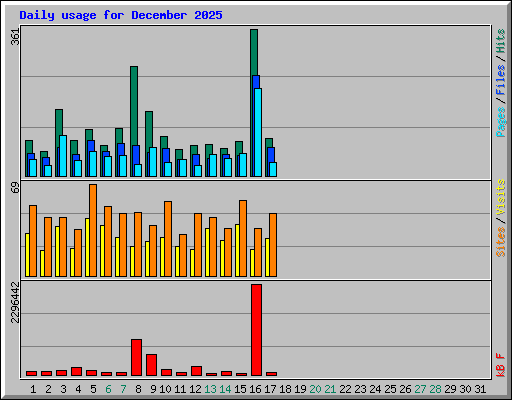The image size is (512, 400).
Task: Click day label "9" on the x-axis
Action: point(153,389)
